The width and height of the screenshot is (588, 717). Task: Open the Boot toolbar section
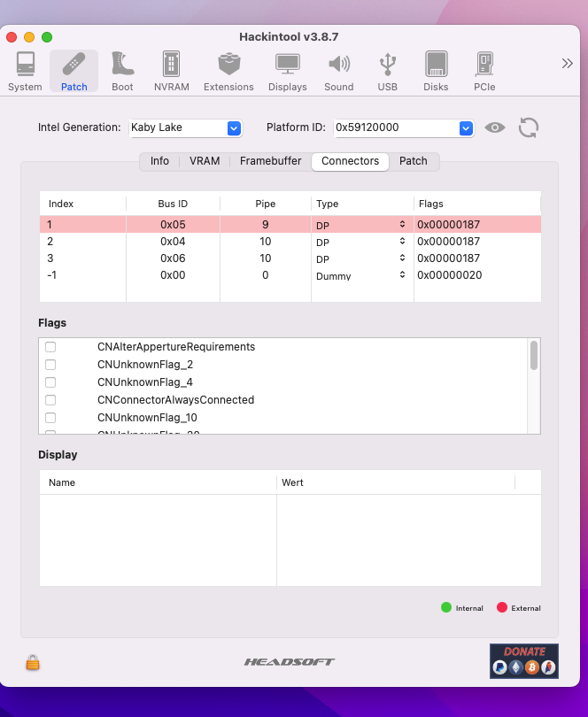coord(122,72)
